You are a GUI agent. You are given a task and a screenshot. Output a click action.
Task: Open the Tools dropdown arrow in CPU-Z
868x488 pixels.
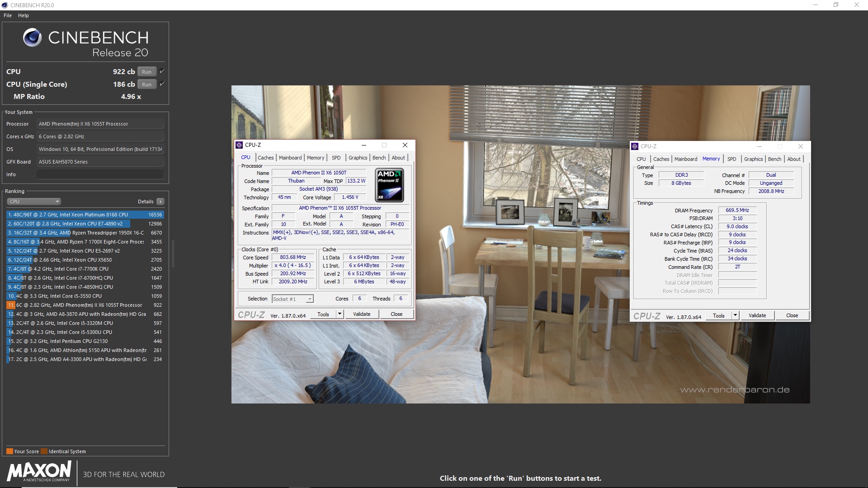tap(340, 314)
